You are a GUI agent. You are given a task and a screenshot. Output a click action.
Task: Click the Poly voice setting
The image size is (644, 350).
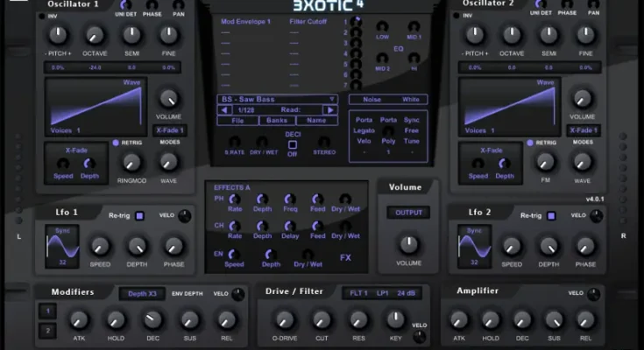click(388, 141)
